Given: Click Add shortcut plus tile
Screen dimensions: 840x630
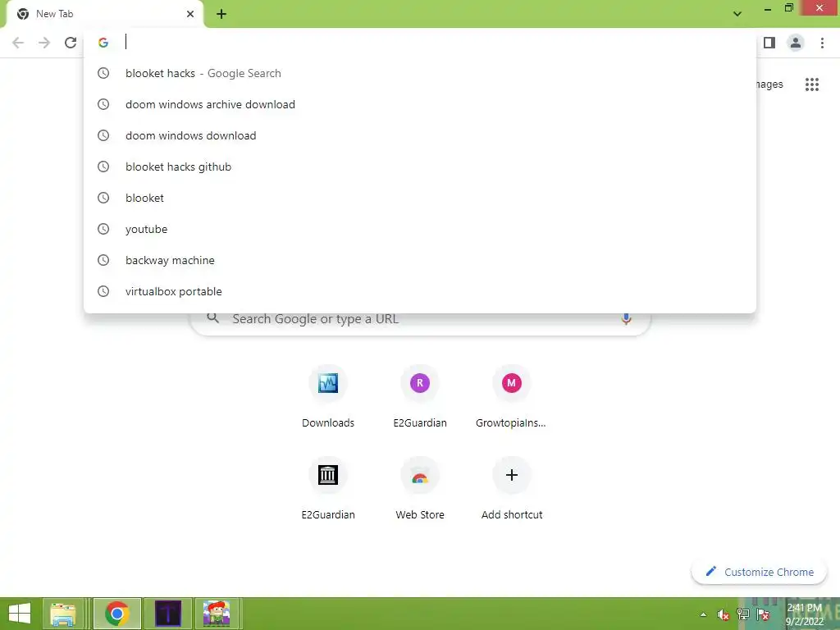Looking at the screenshot, I should (512, 488).
